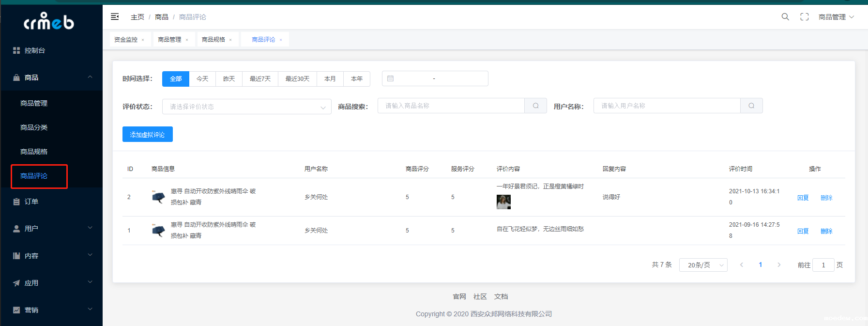
Task: Switch to the 商品管理 tab
Action: (x=169, y=40)
